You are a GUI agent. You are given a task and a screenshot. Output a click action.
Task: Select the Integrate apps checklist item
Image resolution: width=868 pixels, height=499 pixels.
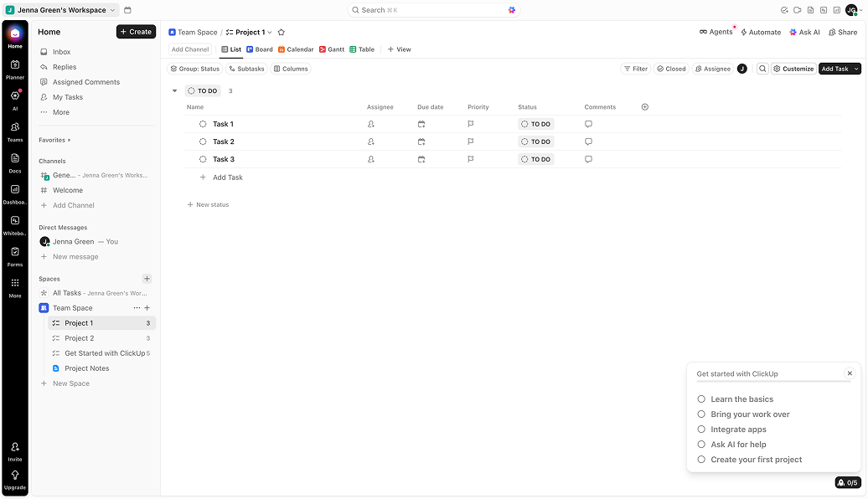click(x=701, y=430)
